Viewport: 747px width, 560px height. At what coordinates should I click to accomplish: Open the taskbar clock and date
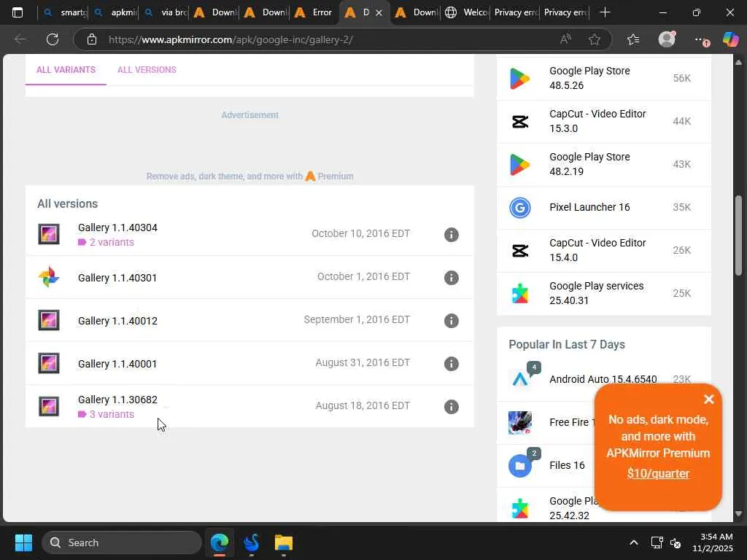pyautogui.click(x=712, y=542)
